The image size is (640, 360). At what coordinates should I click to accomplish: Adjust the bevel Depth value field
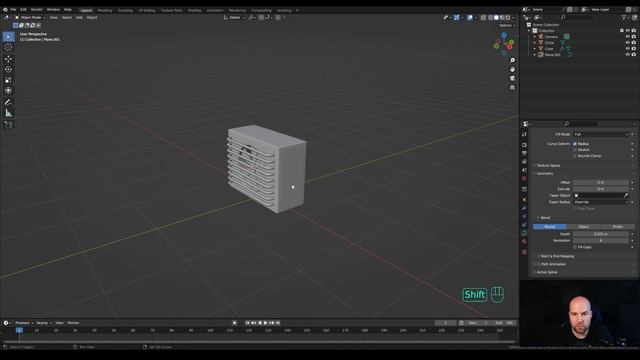click(x=601, y=234)
